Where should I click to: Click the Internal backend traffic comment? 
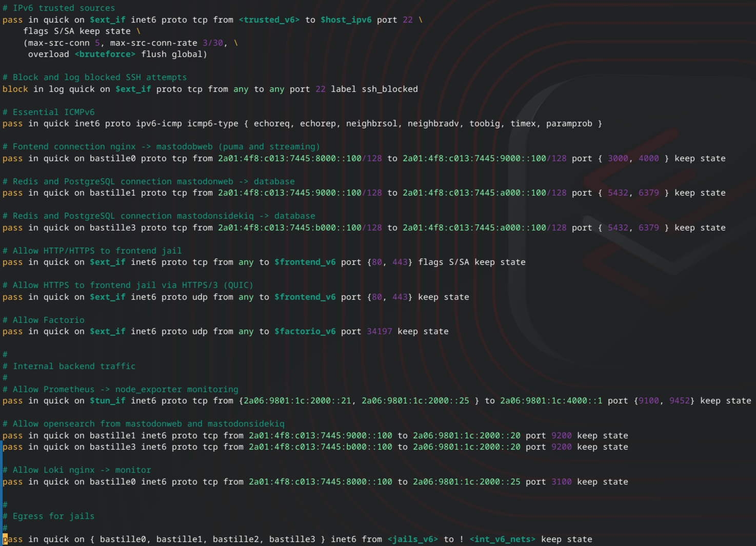click(74, 366)
